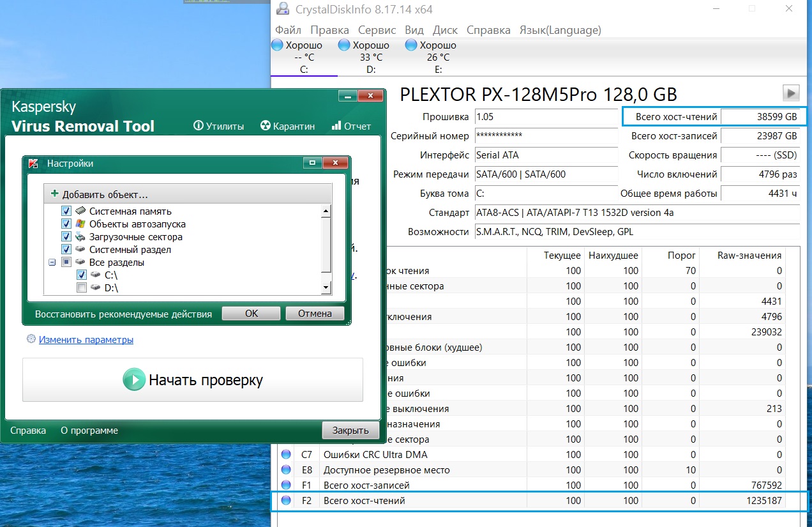Click the scan list scrollbar down arrow
The height and width of the screenshot is (527, 812).
click(x=326, y=288)
